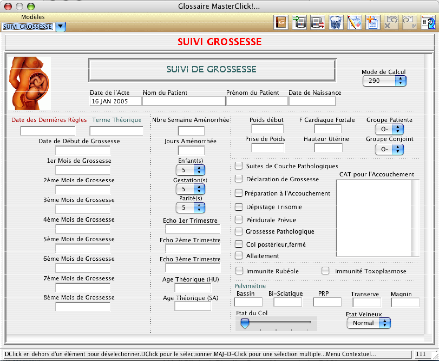The height and width of the screenshot is (361, 439).
Task: Check Préparation à l'Accouchement box
Action: pos(239,193)
